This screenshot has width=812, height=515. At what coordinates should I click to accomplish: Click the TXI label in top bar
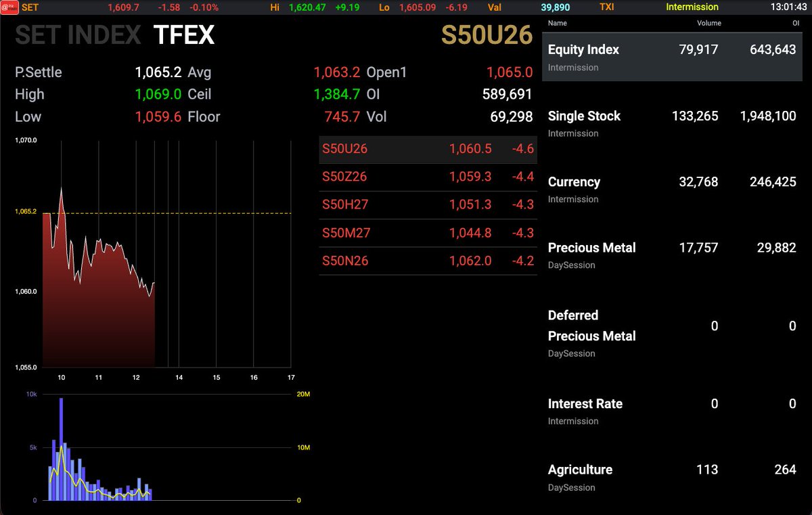607,7
